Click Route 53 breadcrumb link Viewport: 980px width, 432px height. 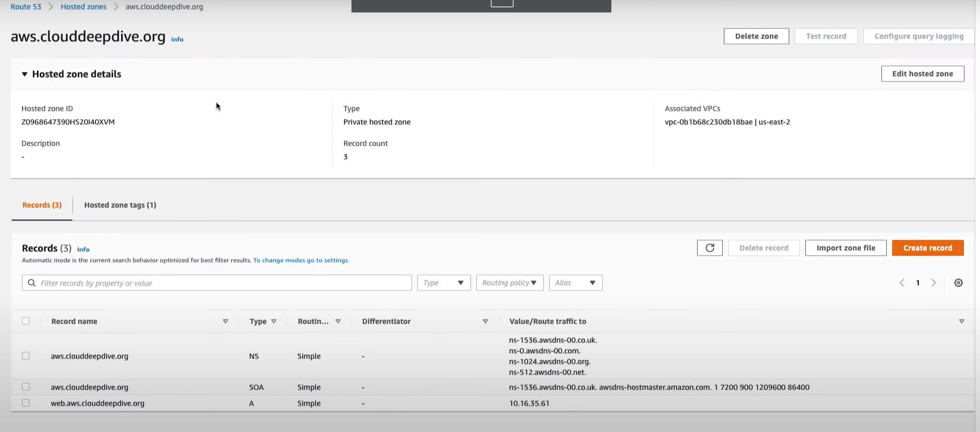[x=26, y=7]
